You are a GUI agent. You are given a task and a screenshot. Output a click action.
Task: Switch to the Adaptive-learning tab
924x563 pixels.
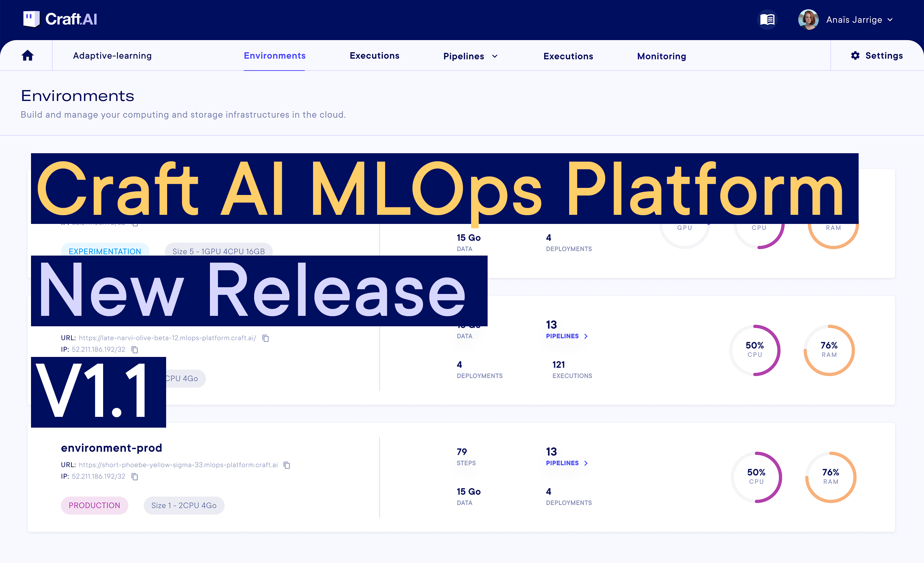click(x=112, y=56)
